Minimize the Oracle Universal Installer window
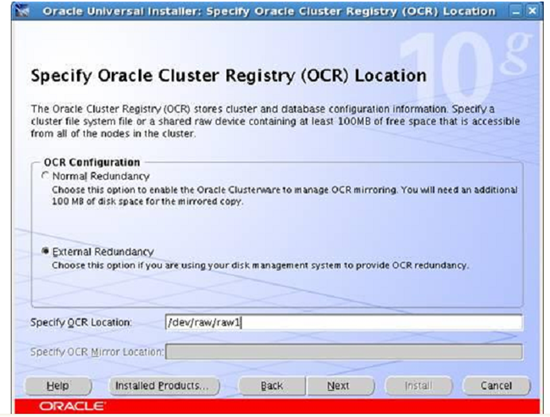 [x=516, y=12]
